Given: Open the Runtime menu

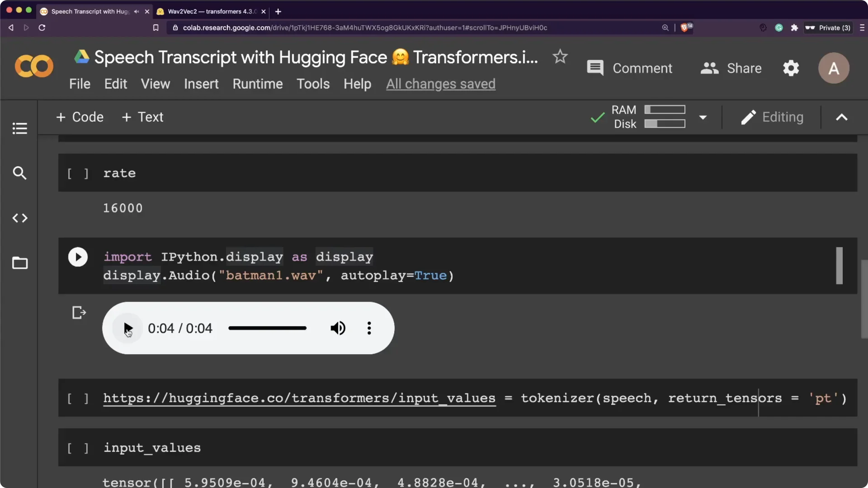Looking at the screenshot, I should click(258, 84).
